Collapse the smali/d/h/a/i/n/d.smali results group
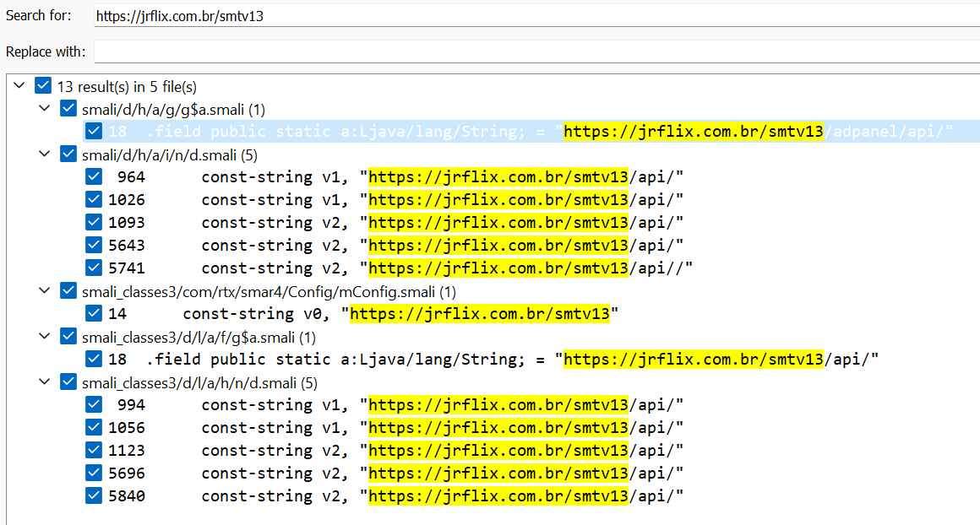 click(44, 154)
